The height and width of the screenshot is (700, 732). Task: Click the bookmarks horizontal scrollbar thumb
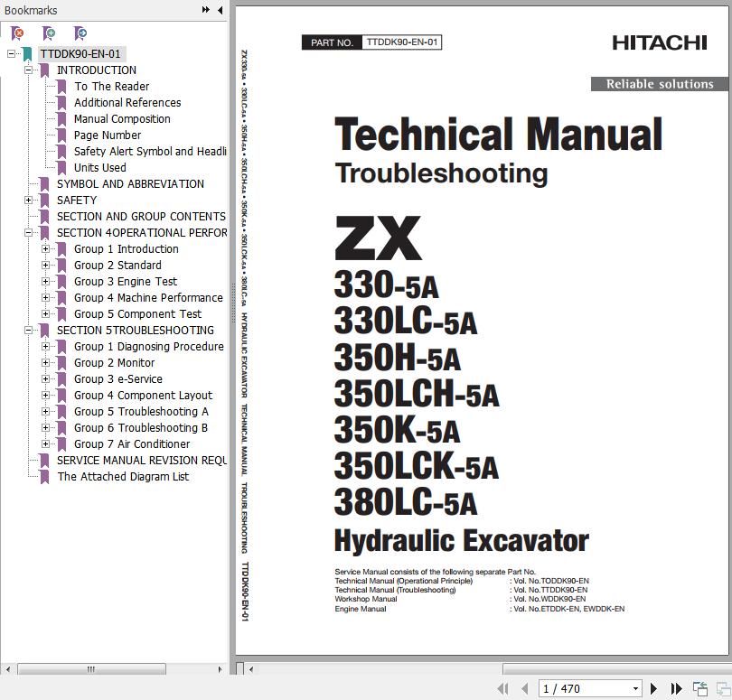click(91, 669)
